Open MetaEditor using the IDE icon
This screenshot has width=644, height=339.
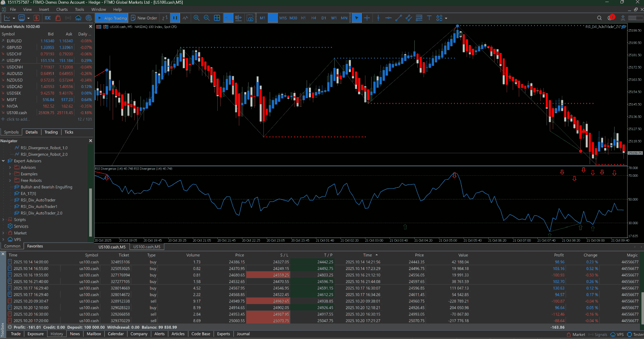click(47, 18)
